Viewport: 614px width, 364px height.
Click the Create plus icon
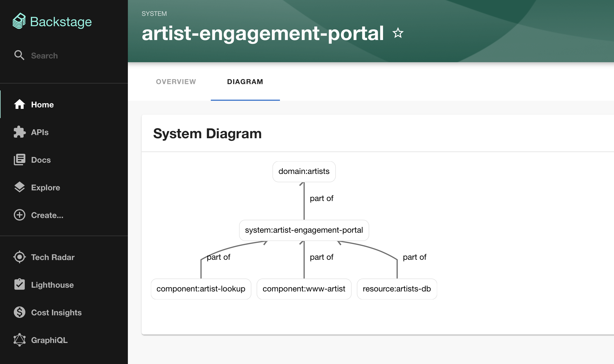click(x=19, y=215)
